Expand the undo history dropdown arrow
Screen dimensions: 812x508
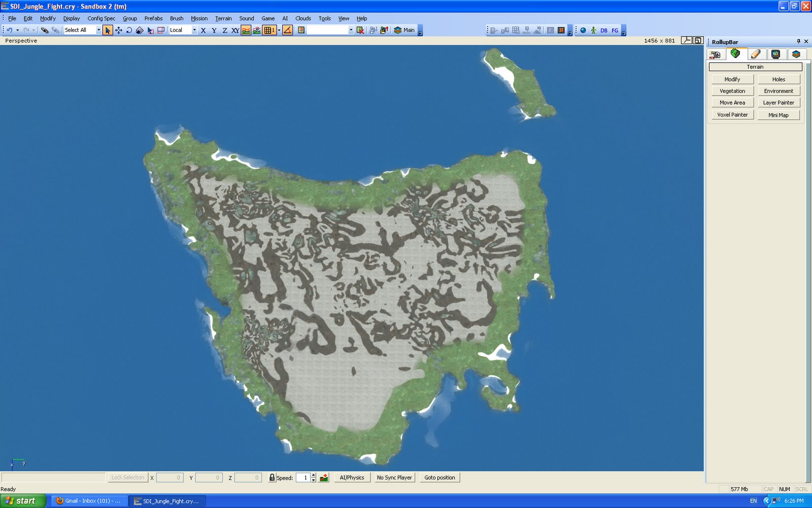coord(17,30)
